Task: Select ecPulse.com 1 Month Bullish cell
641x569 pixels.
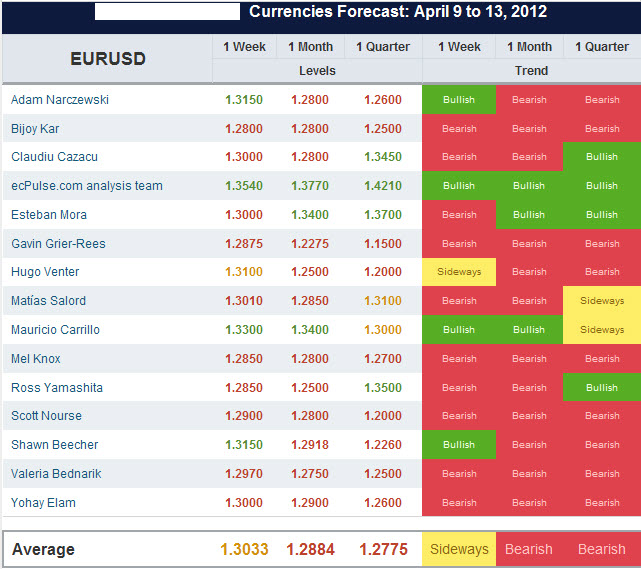Action: point(529,186)
